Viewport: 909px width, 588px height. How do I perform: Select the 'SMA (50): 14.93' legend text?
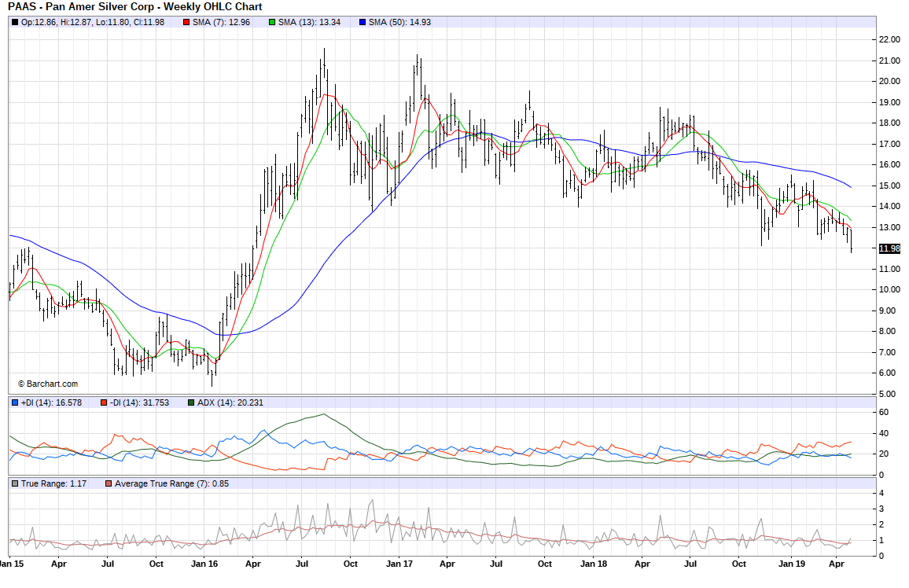click(x=400, y=23)
